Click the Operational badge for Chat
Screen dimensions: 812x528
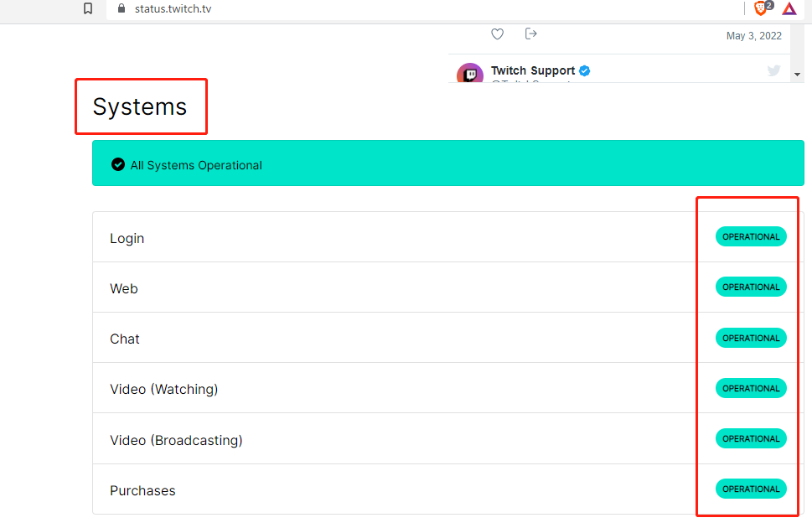click(751, 338)
